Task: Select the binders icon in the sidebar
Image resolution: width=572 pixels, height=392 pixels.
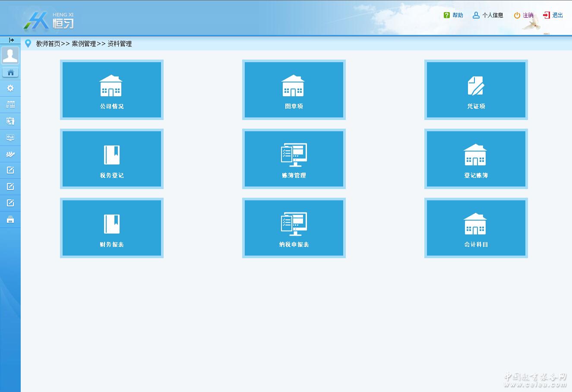Action: pos(10,104)
